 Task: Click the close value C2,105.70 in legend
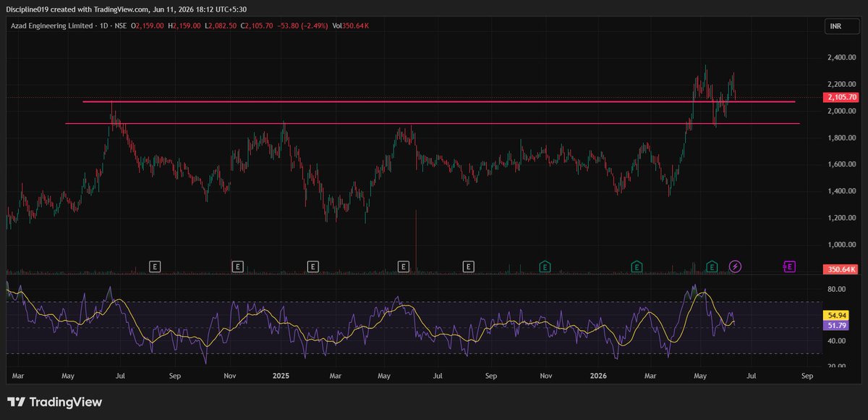256,25
